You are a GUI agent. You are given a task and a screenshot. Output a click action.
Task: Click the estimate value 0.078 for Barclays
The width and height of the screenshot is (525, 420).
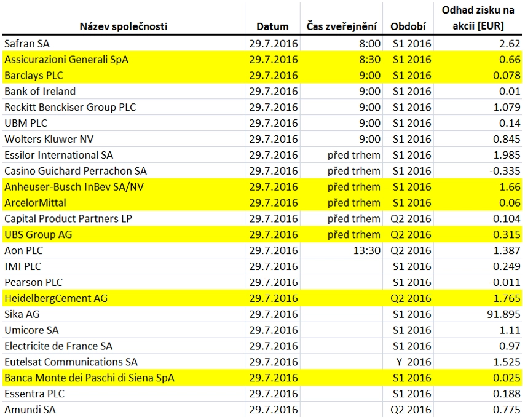(507, 76)
